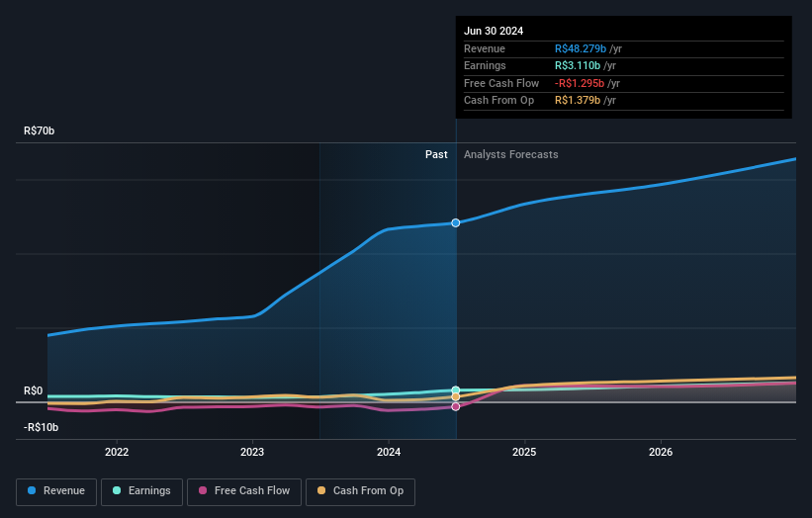Toggle the Free Cash Flow legend button

[244, 491]
